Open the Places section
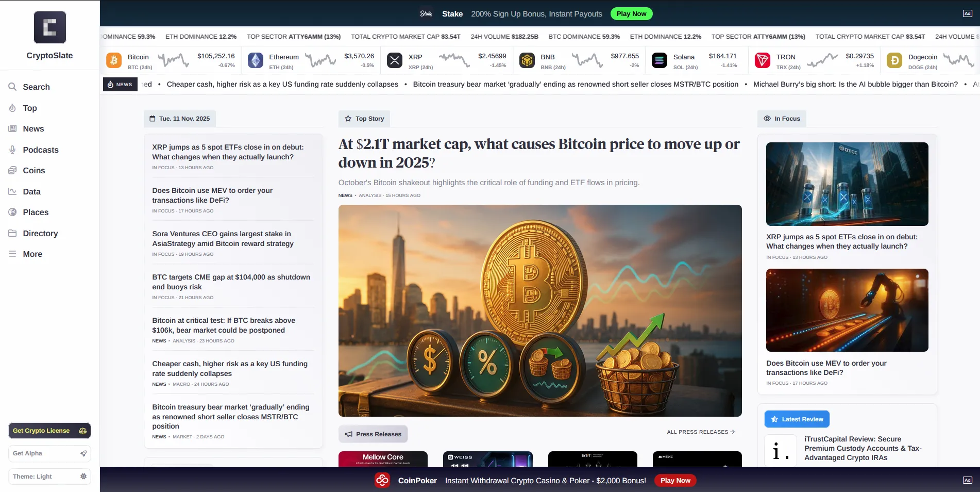This screenshot has width=980, height=492. [36, 212]
